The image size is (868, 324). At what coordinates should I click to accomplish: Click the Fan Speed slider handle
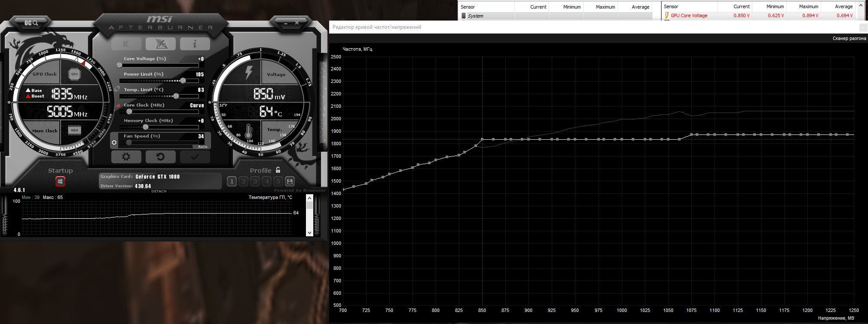pyautogui.click(x=128, y=143)
